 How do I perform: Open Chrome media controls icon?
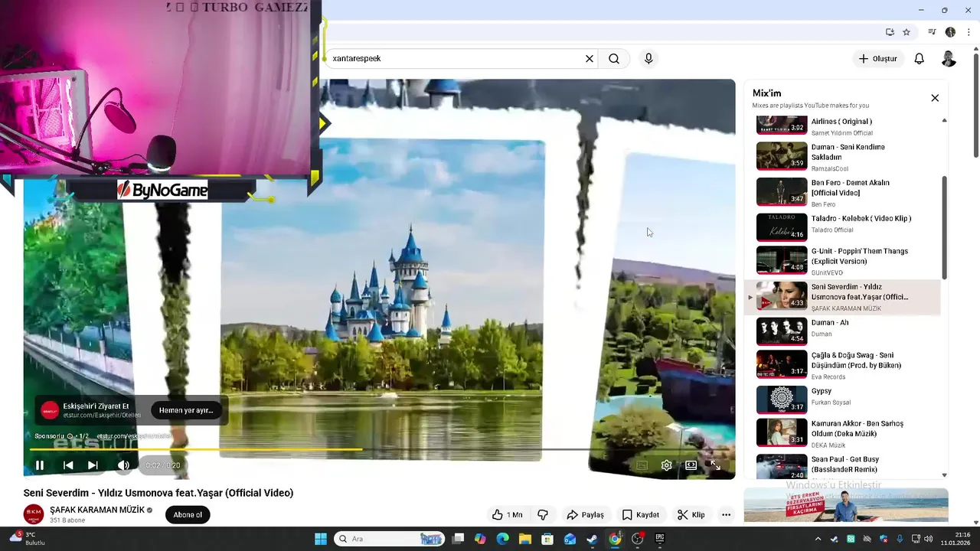tap(932, 32)
